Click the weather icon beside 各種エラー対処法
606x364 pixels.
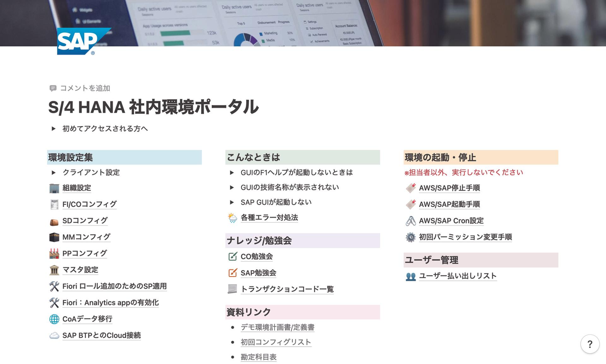[232, 218]
